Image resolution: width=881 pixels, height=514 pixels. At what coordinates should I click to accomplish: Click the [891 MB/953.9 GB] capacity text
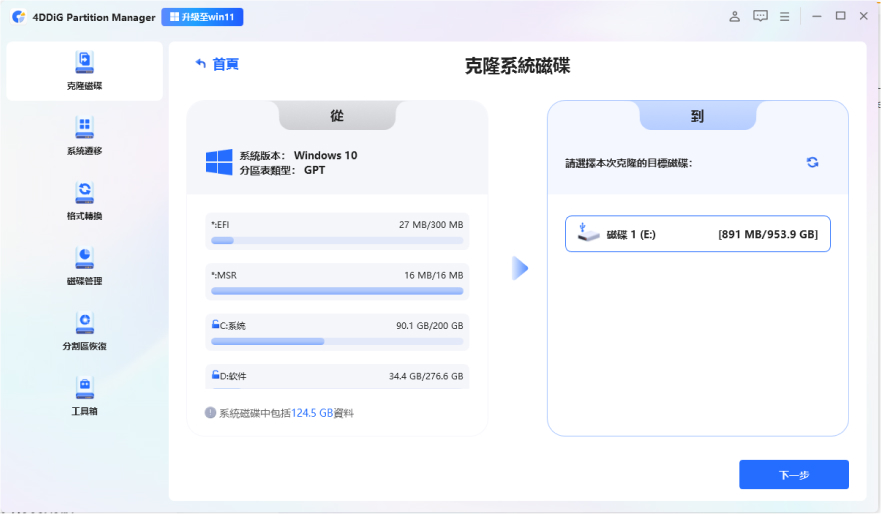(768, 234)
